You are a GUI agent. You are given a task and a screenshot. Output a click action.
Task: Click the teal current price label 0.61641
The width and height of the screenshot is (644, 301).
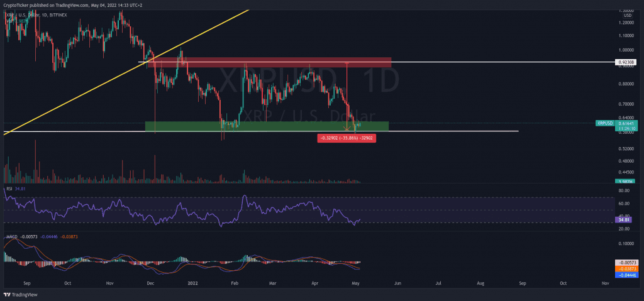[625, 124]
